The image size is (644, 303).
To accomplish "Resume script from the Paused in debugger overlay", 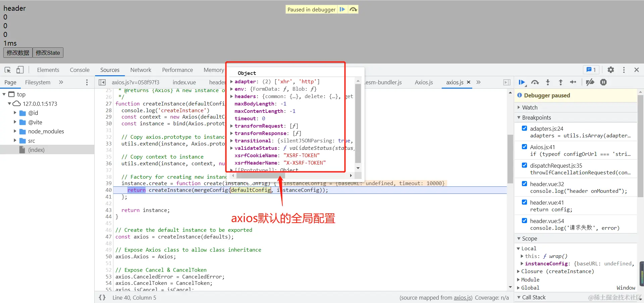I will coord(342,9).
